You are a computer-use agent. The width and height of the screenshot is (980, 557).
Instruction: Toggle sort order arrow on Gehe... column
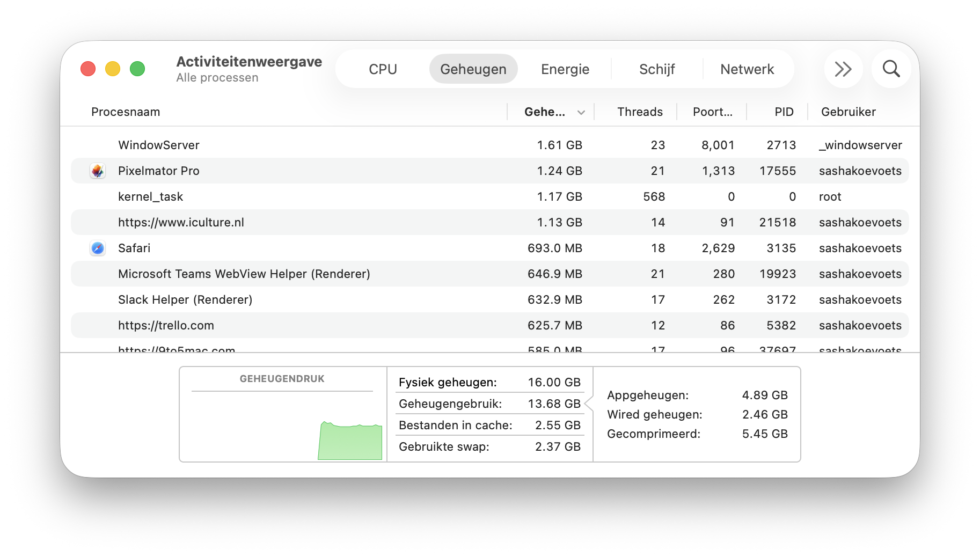click(x=581, y=113)
